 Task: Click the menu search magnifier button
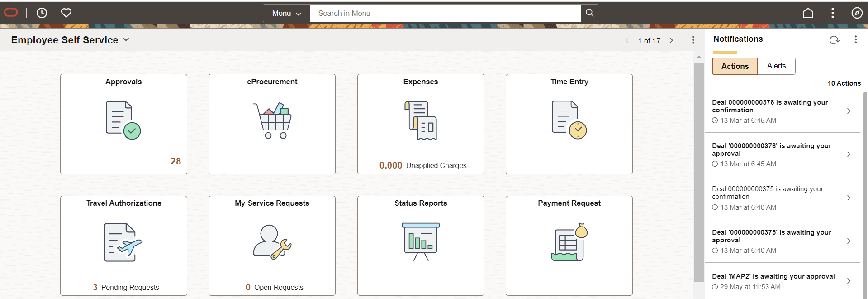589,13
